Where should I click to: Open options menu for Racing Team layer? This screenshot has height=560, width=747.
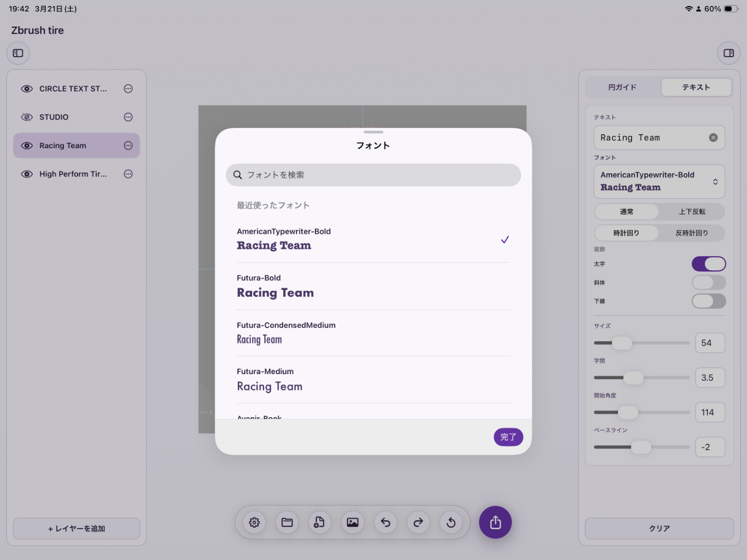tap(128, 145)
